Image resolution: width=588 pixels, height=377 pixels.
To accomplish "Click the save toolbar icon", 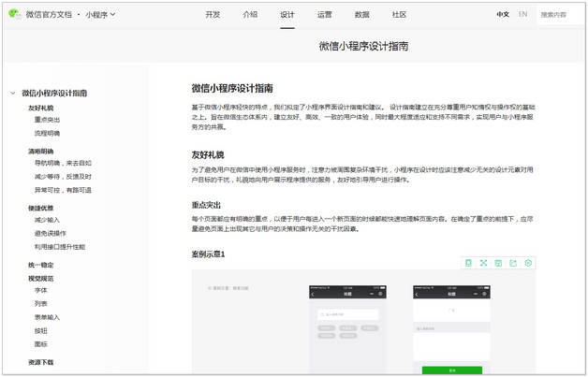I will click(498, 263).
